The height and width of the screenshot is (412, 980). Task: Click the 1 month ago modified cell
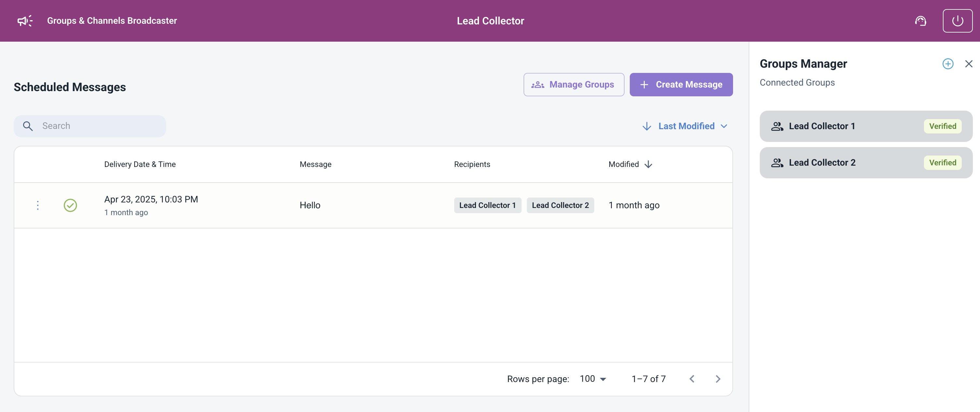click(x=634, y=205)
